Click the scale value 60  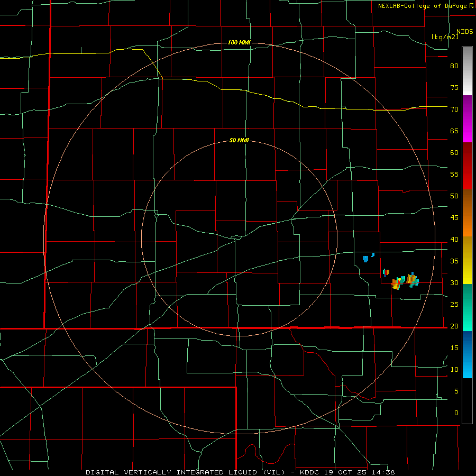(x=454, y=153)
